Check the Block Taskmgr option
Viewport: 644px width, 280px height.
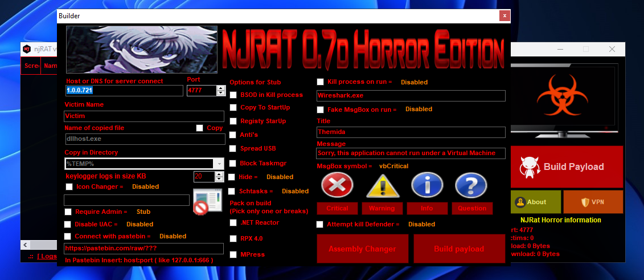232,163
